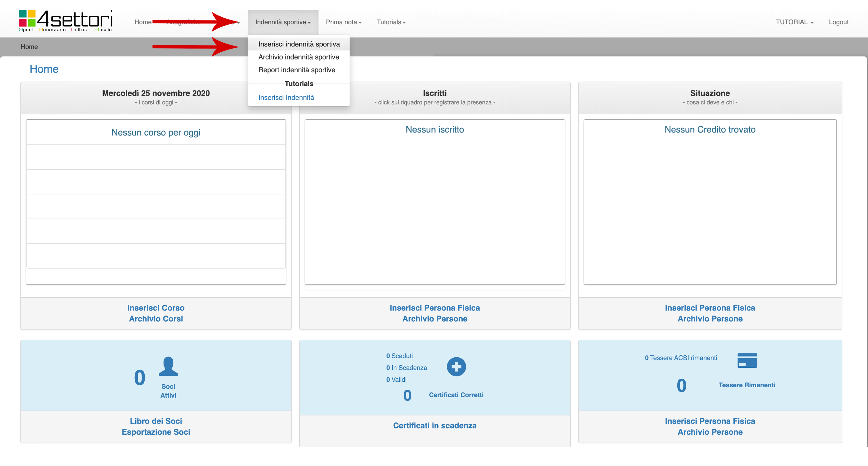This screenshot has width=868, height=466.
Task: Open the Inserisci Indennità tutorial link
Action: [x=286, y=97]
